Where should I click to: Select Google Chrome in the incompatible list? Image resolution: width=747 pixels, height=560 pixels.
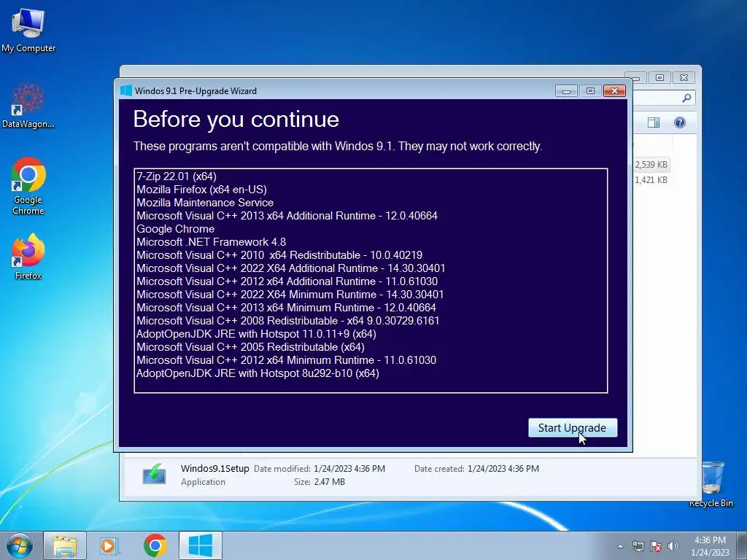pyautogui.click(x=175, y=228)
